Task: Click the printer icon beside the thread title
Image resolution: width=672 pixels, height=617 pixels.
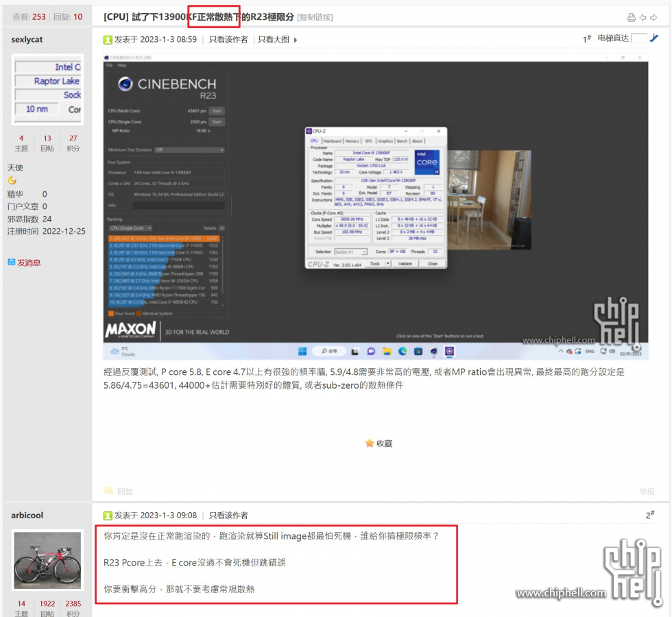Action: tap(631, 18)
